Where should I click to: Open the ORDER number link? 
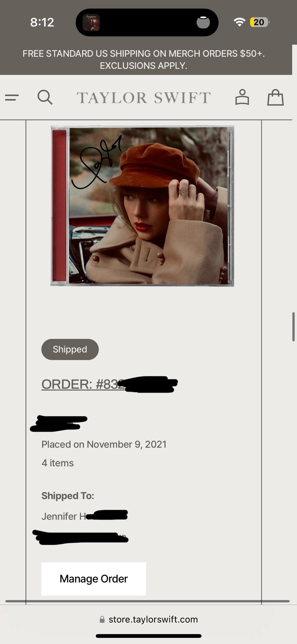pyautogui.click(x=109, y=384)
